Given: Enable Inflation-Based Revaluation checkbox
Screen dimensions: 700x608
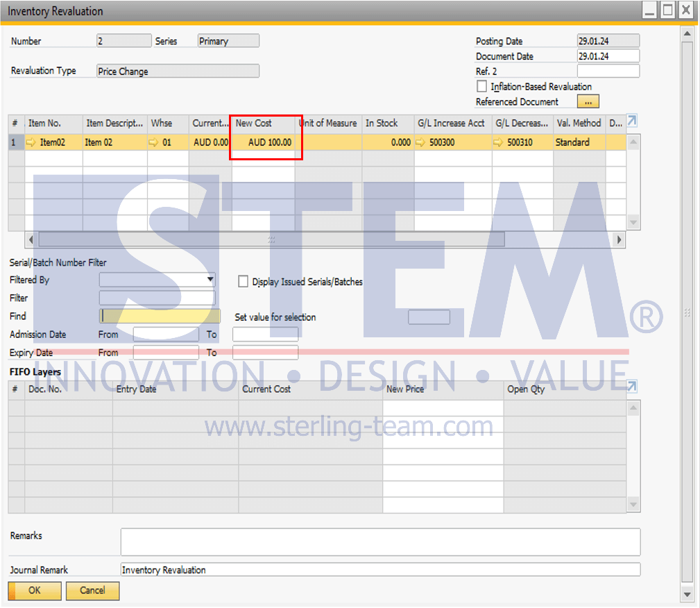Looking at the screenshot, I should click(x=481, y=86).
